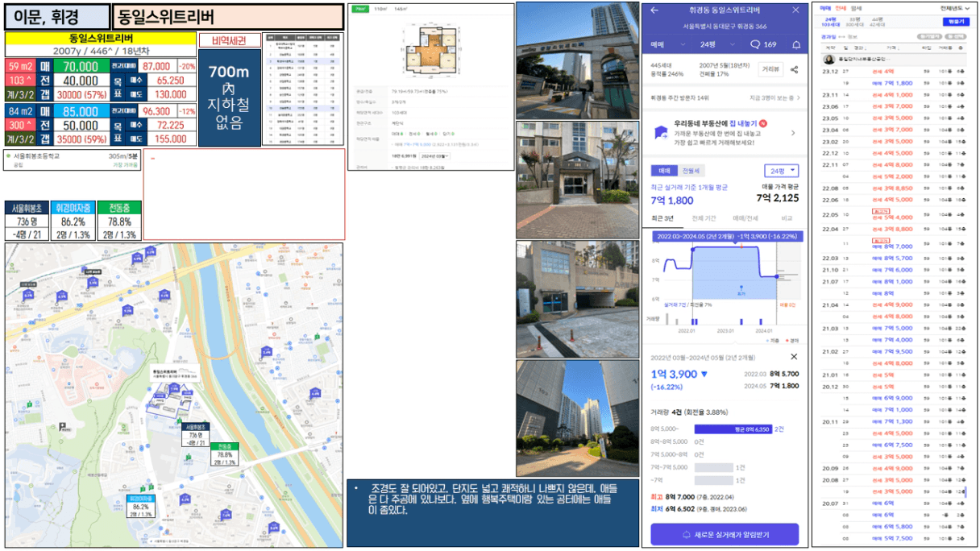
Task: Open the chevron on the 집 내놓기 banner
Action: tap(793, 133)
